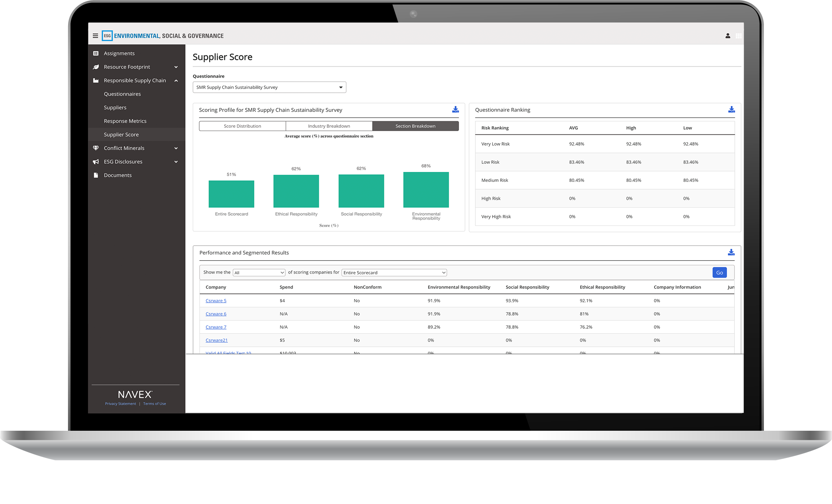Switch to the Industry Breakdown tab
832x504 pixels.
point(329,126)
